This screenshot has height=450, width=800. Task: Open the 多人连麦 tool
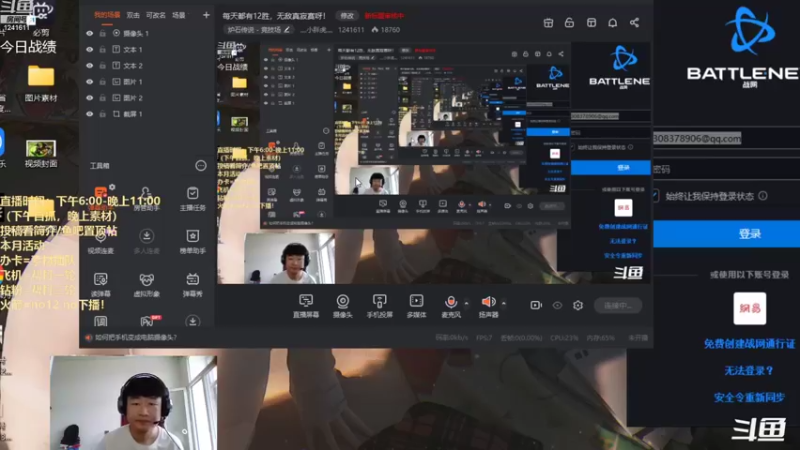(146, 241)
